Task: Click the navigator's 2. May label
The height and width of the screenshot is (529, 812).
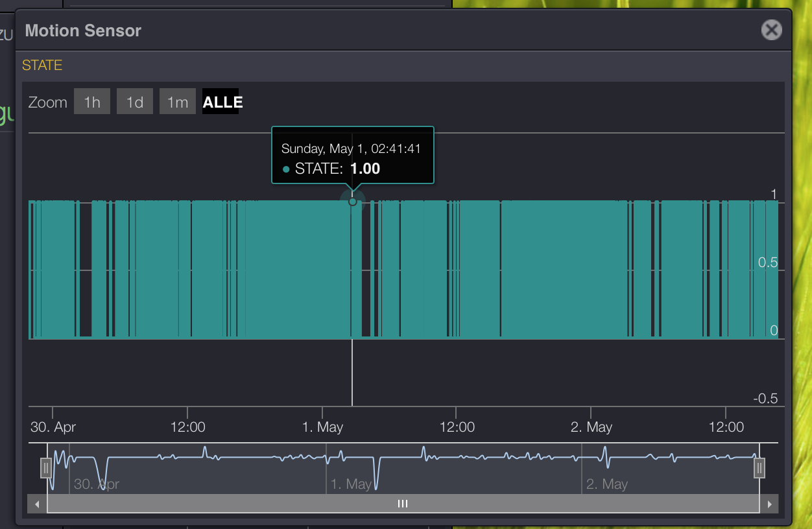Action: pos(606,484)
